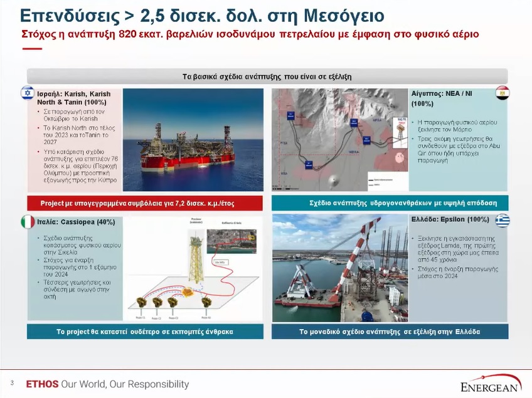This screenshot has height=398, width=532.
Task: Select the FPSO vessel photo
Action: click(193, 140)
